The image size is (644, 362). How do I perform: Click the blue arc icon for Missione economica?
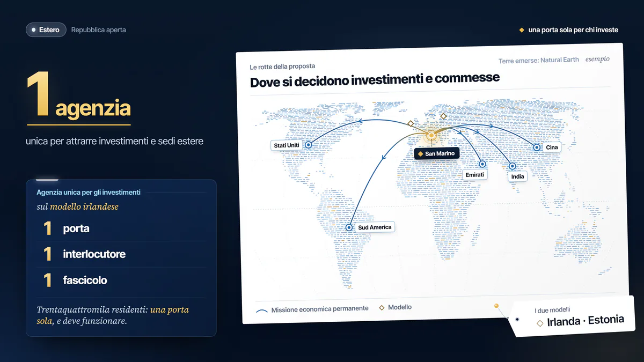[262, 311]
